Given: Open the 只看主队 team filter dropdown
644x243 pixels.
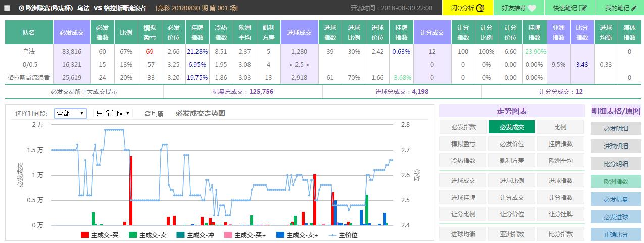Looking at the screenshot, I should [113, 113].
